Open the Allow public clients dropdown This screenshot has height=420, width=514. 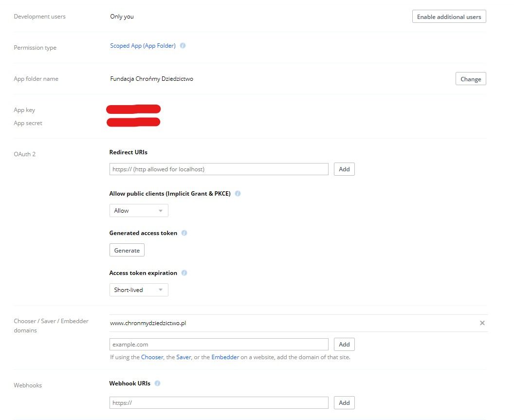139,211
